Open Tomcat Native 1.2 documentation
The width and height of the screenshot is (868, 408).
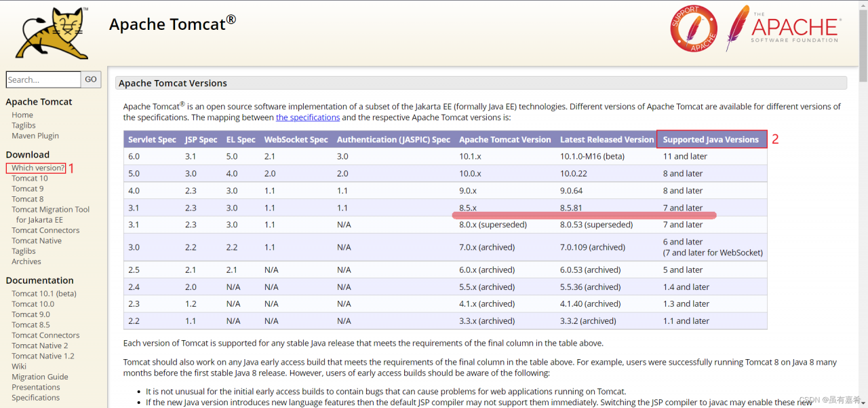(x=43, y=356)
